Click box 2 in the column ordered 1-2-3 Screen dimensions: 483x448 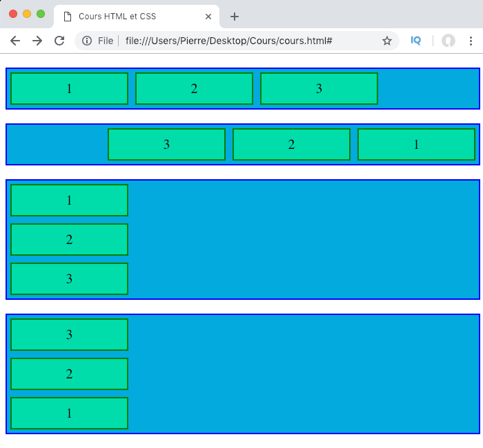(69, 239)
